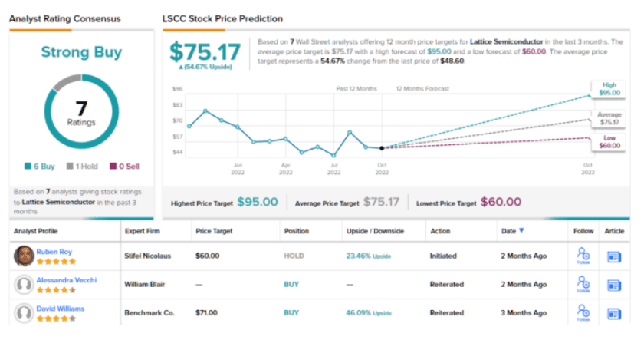This screenshot has height=340, width=644.
Task: Click the Price Target column header
Action: click(213, 230)
